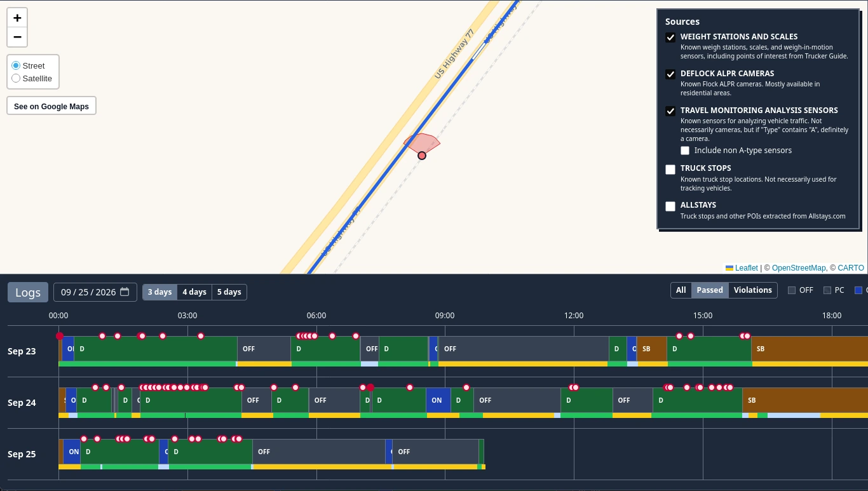Click the Logs button
Viewport: 868px width, 491px height.
(x=28, y=292)
